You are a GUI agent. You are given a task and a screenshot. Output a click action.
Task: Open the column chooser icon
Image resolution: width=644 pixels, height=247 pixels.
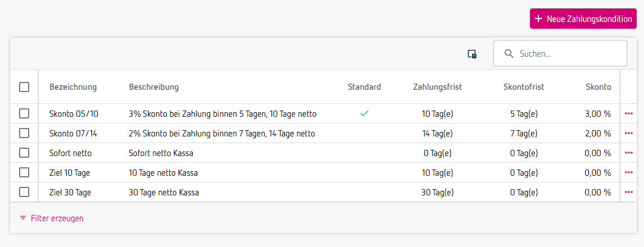(x=472, y=54)
